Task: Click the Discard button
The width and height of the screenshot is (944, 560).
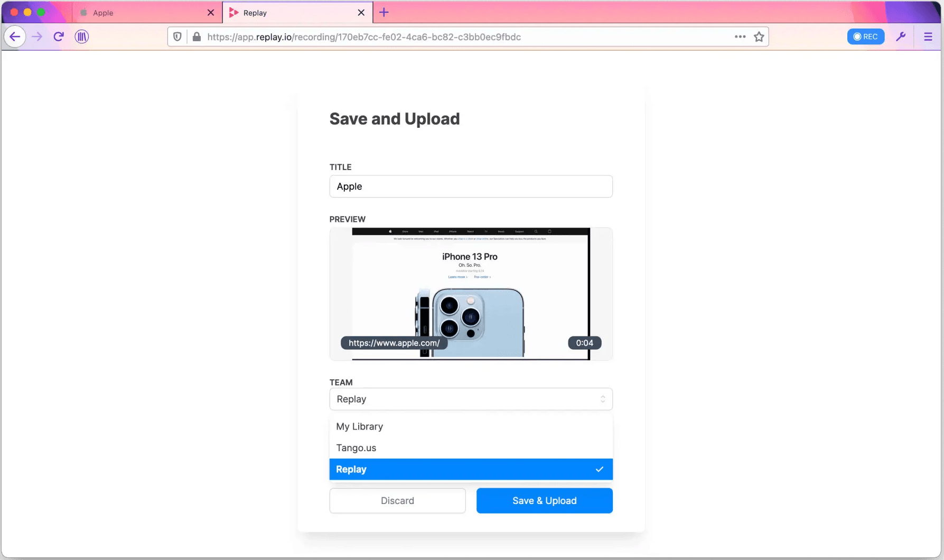Action: click(397, 500)
